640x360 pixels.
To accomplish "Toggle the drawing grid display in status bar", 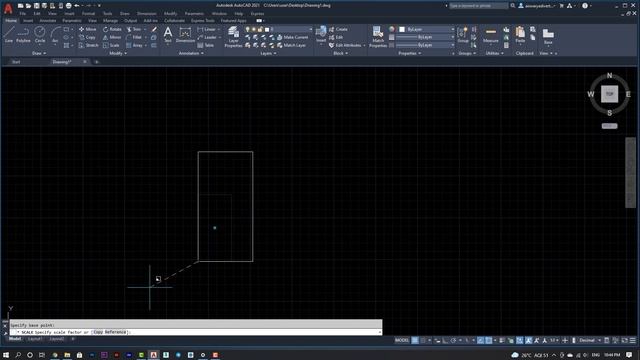I will coord(415,340).
